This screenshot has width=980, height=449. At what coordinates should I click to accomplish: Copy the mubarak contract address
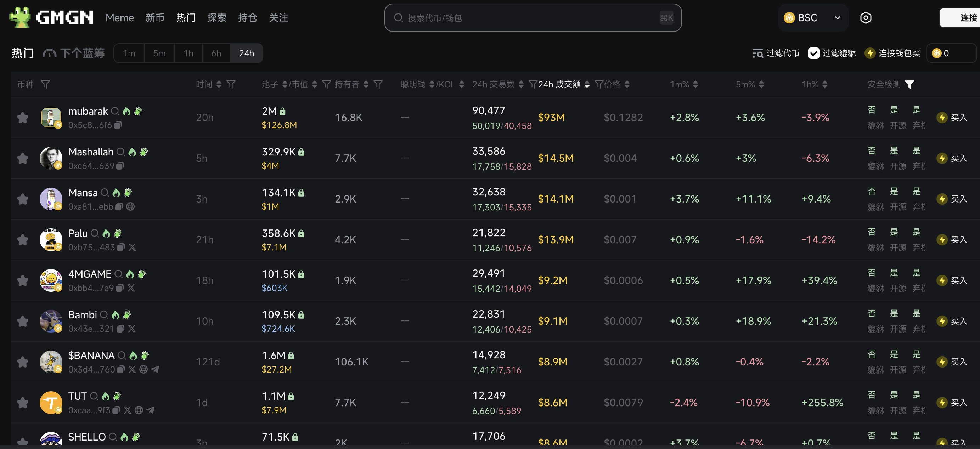pos(118,125)
